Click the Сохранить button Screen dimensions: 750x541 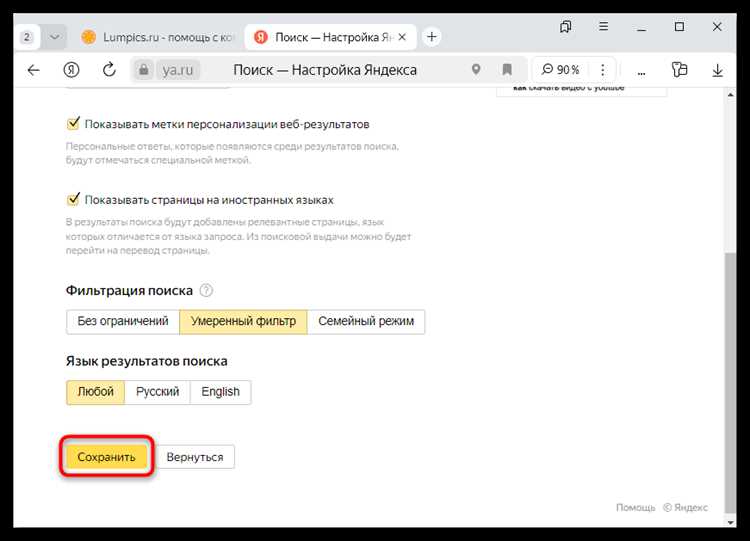coord(107,457)
